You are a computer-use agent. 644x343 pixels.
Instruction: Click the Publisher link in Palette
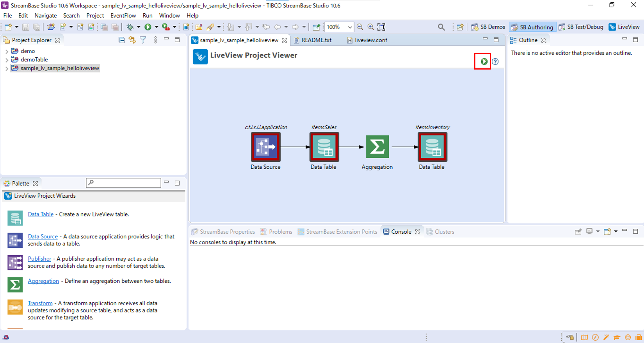(x=39, y=259)
